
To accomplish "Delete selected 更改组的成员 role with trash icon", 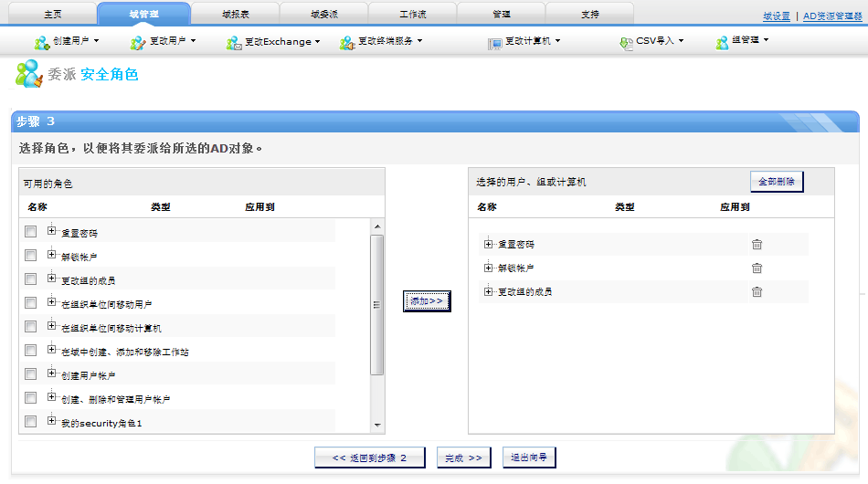I will pyautogui.click(x=757, y=291).
